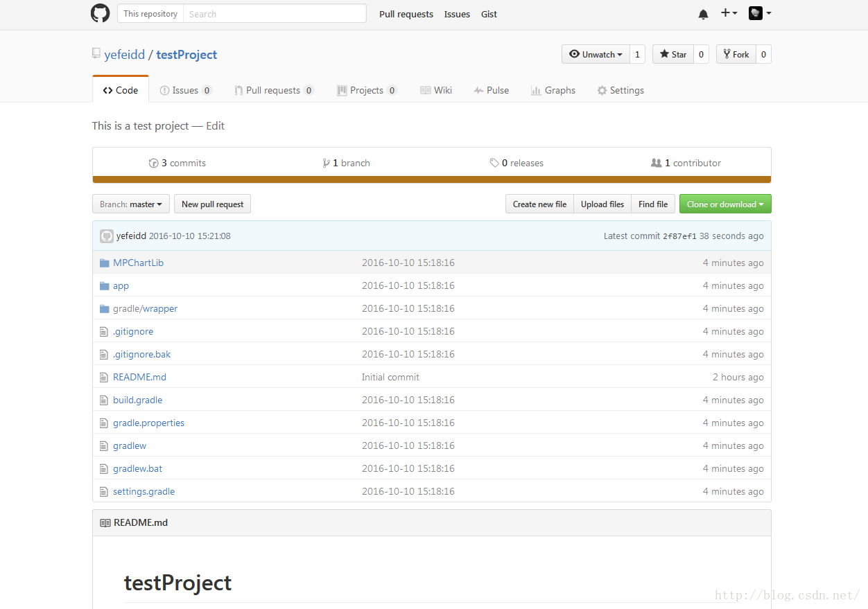Open the yefeidd owner link

point(125,55)
